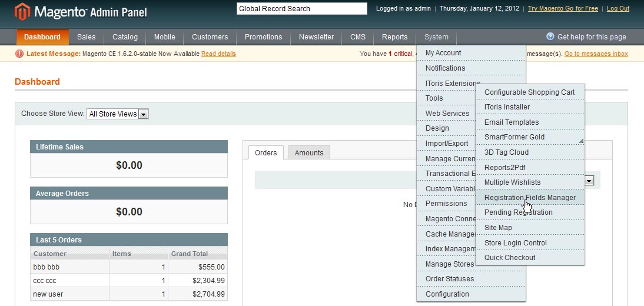Select Permissions in the System menu

pyautogui.click(x=446, y=204)
